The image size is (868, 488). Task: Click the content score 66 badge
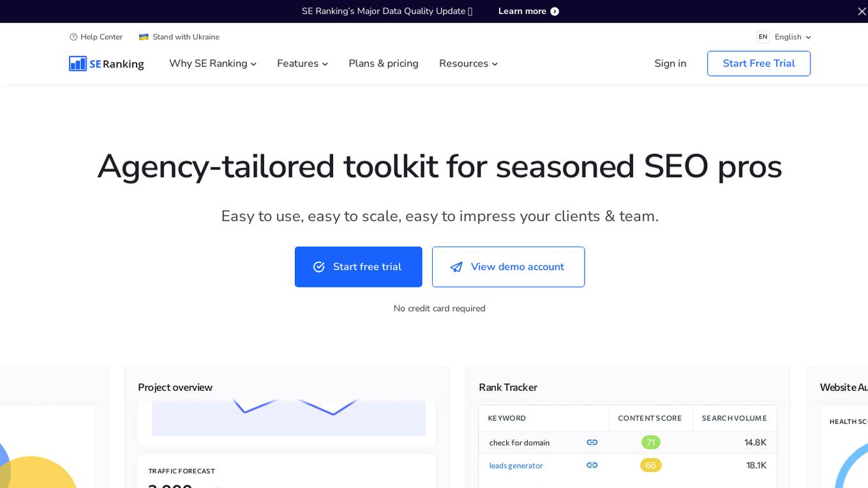click(x=650, y=465)
